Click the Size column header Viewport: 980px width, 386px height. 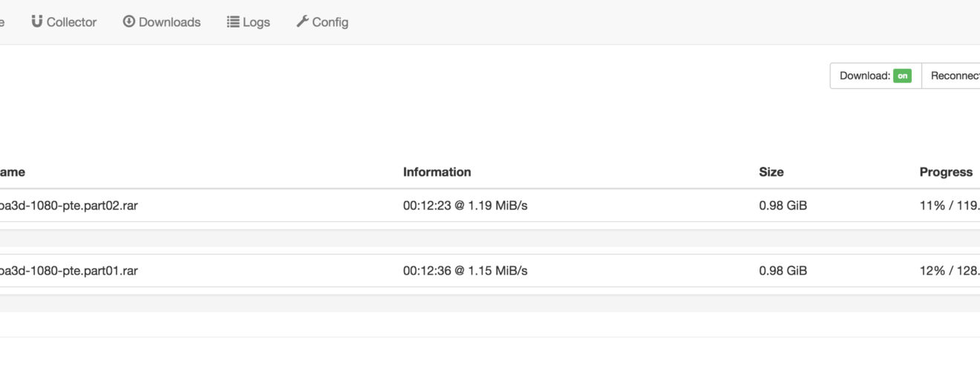click(x=771, y=172)
